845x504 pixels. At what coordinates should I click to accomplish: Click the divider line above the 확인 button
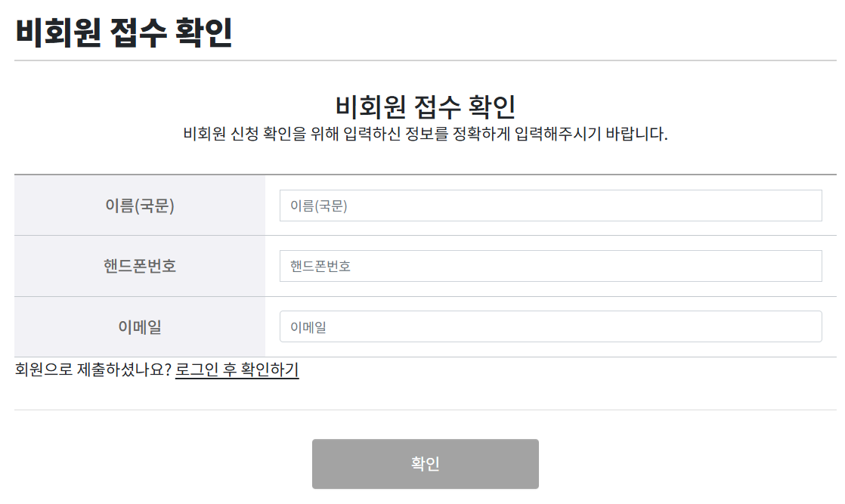pyautogui.click(x=425, y=410)
